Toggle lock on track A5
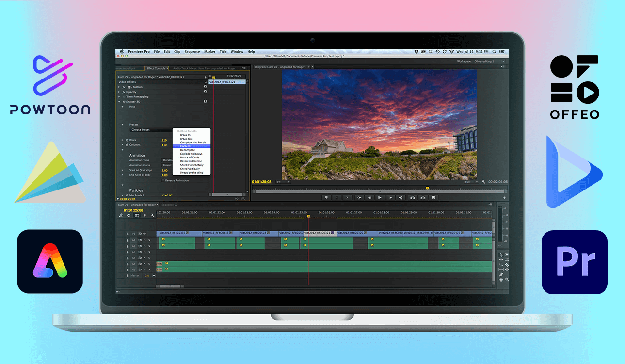 coord(128,264)
